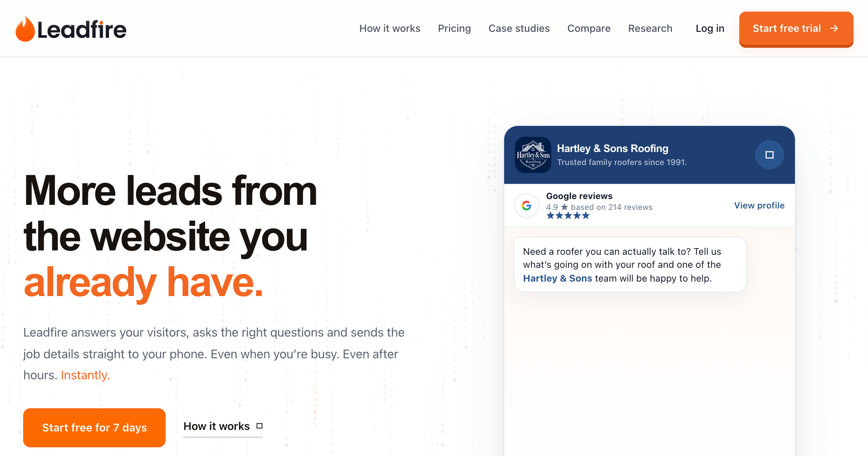Click the Hartley & Sons Roofing logo
The image size is (868, 456).
(x=533, y=155)
